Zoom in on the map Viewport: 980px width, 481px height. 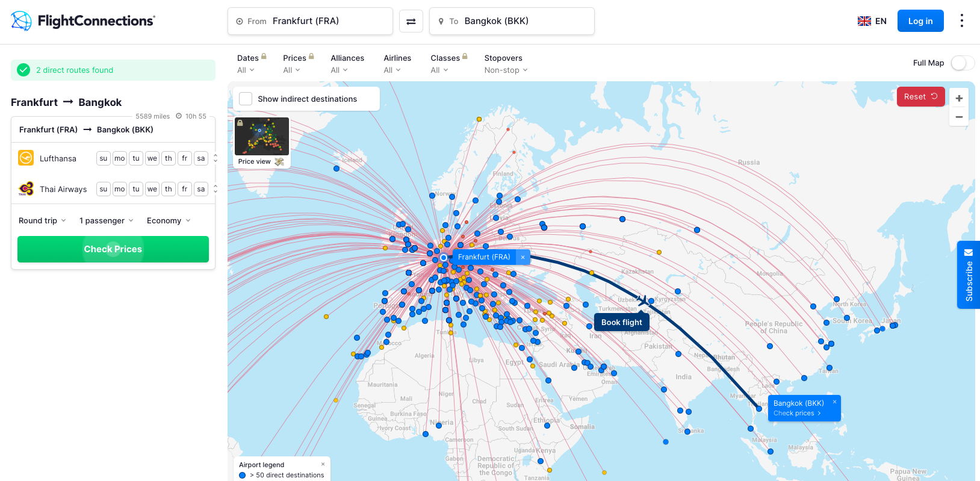coord(959,98)
